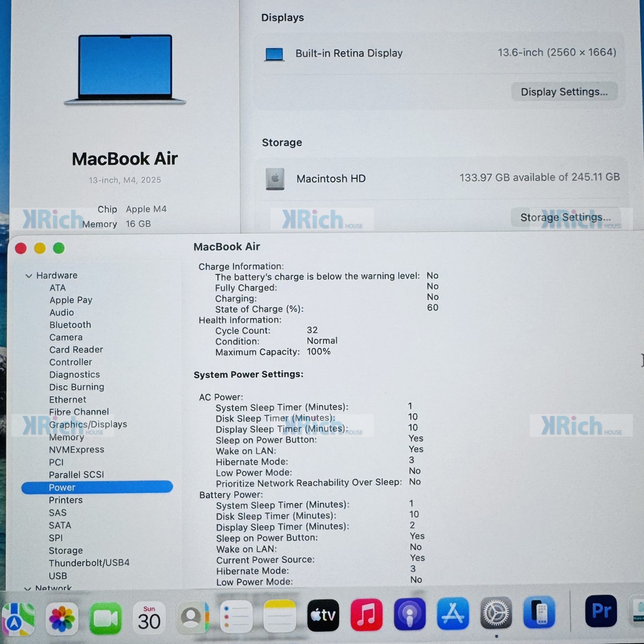The image size is (644, 644).
Task: Select Graphics/Displays in the sidebar
Action: (88, 425)
